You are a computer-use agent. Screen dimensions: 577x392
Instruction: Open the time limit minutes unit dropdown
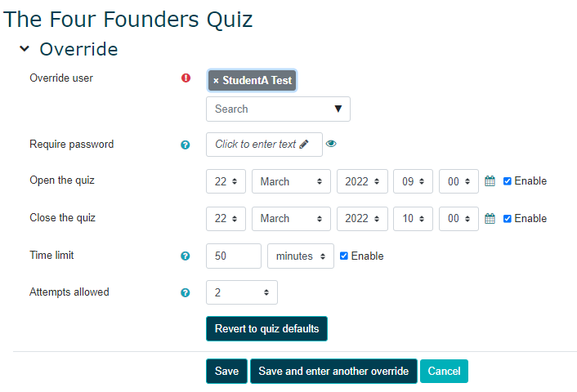pyautogui.click(x=300, y=256)
